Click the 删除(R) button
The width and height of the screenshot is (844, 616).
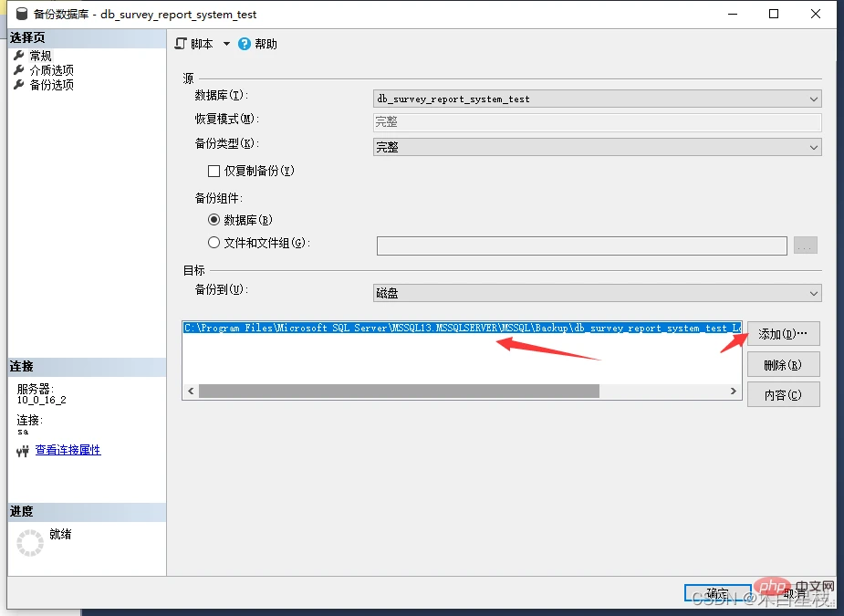[784, 364]
